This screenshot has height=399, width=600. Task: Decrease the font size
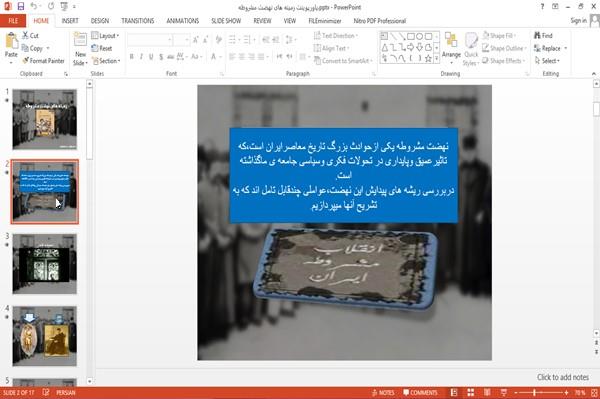[205, 39]
